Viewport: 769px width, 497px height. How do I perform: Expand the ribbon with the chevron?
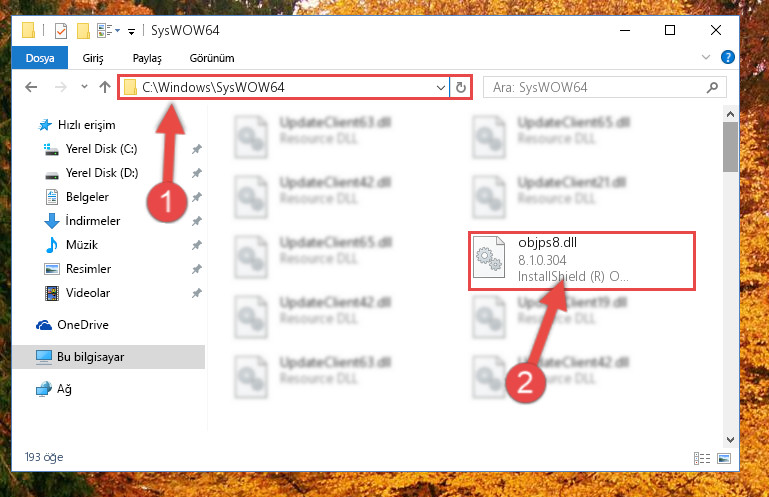pyautogui.click(x=706, y=57)
